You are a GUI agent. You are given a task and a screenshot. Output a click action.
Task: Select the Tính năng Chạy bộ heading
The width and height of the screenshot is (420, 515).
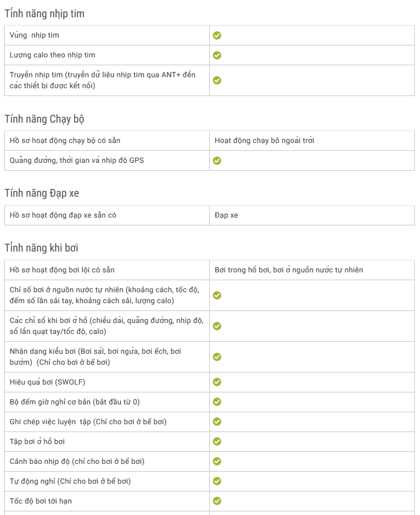click(x=44, y=119)
